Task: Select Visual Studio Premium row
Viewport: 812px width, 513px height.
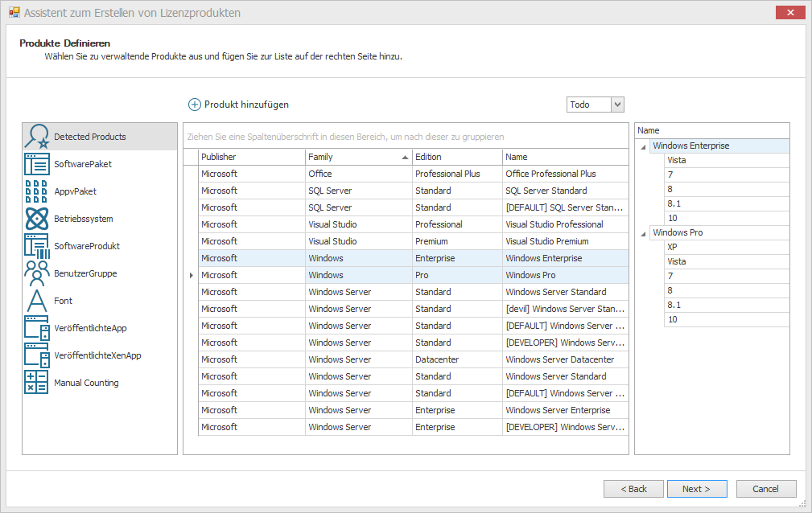Action: click(414, 241)
